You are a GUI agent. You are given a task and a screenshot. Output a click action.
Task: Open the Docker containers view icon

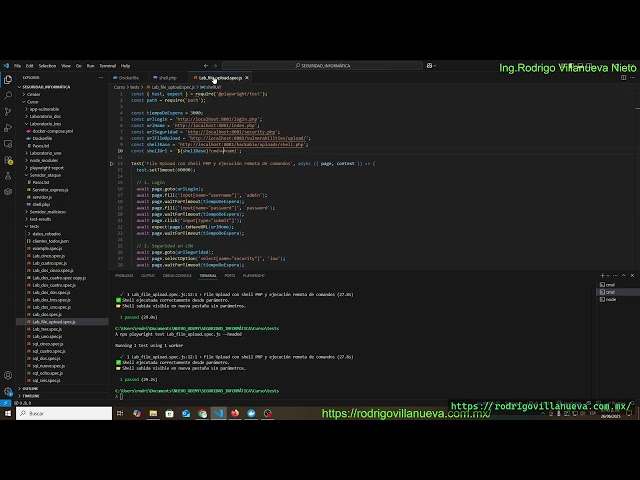[x=8, y=192]
